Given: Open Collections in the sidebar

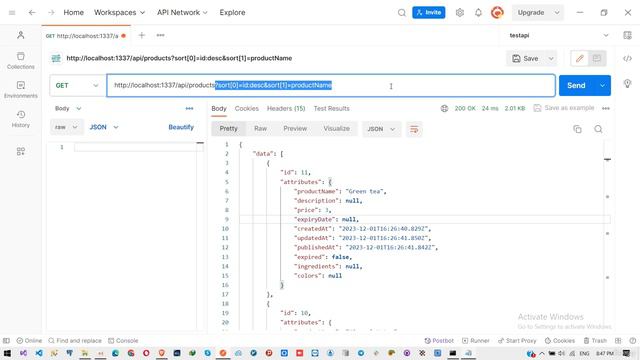Looking at the screenshot, I should pyautogui.click(x=21, y=60).
